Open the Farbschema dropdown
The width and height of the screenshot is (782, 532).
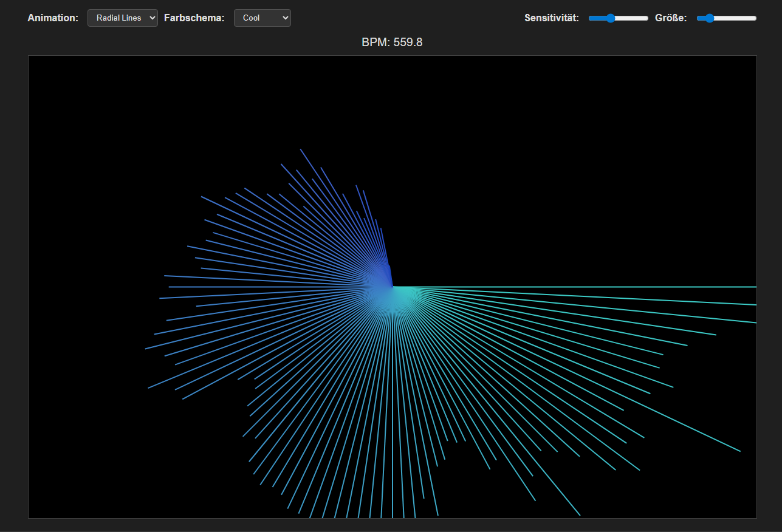[x=262, y=18]
